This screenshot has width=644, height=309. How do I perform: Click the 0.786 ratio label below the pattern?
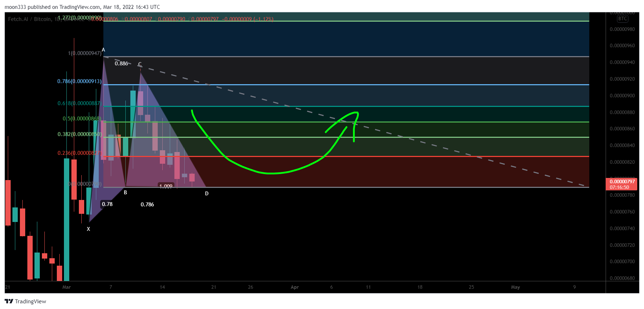click(x=147, y=205)
